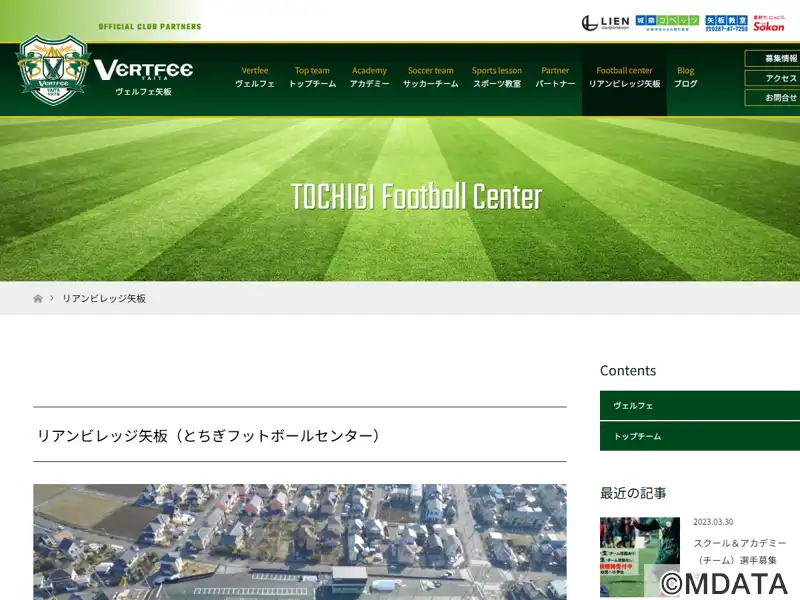Go to the Partner パートナー page
Screen dimensions: 800x600
[x=555, y=77]
